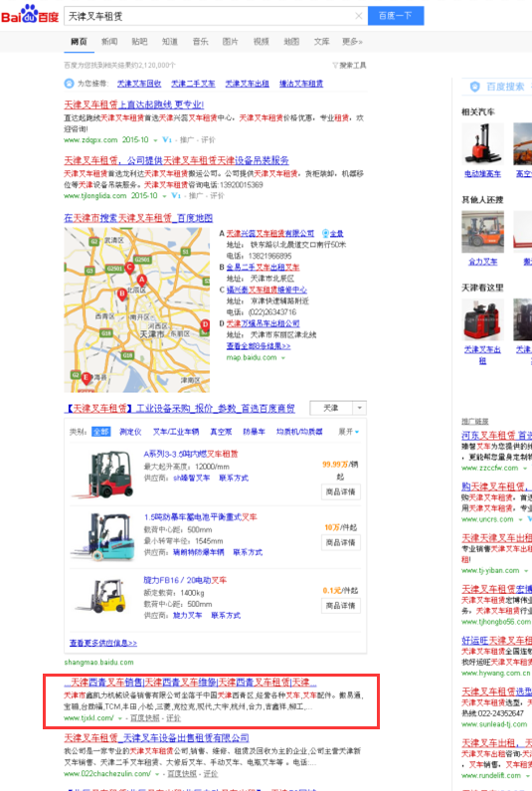This screenshot has width=532, height=791.
Task: Switch to the 新闻 tab
Action: 109,42
